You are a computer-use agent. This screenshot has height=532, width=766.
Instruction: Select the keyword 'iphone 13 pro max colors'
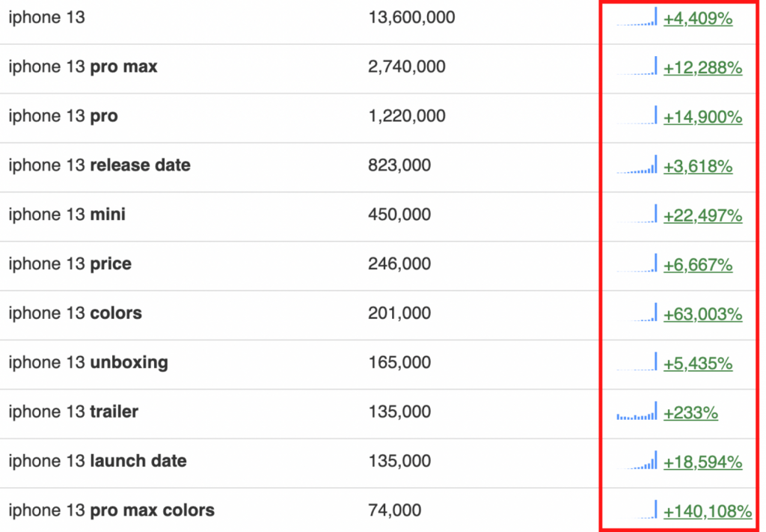111,511
